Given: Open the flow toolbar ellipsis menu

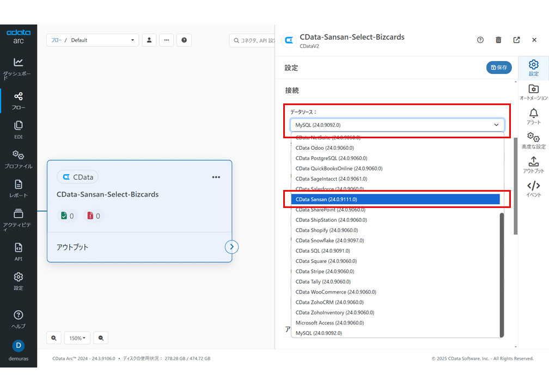Looking at the screenshot, I should point(166,40).
